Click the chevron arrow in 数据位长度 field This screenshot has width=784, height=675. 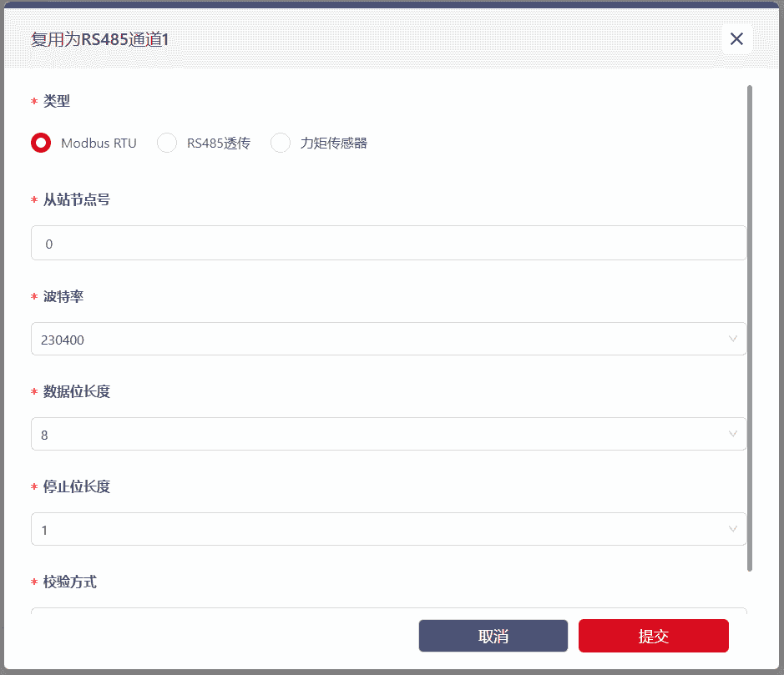pos(733,435)
